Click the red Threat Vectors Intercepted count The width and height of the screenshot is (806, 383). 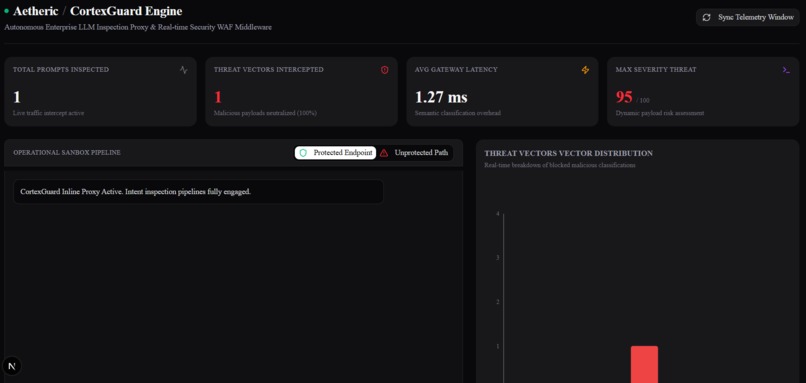pos(217,97)
